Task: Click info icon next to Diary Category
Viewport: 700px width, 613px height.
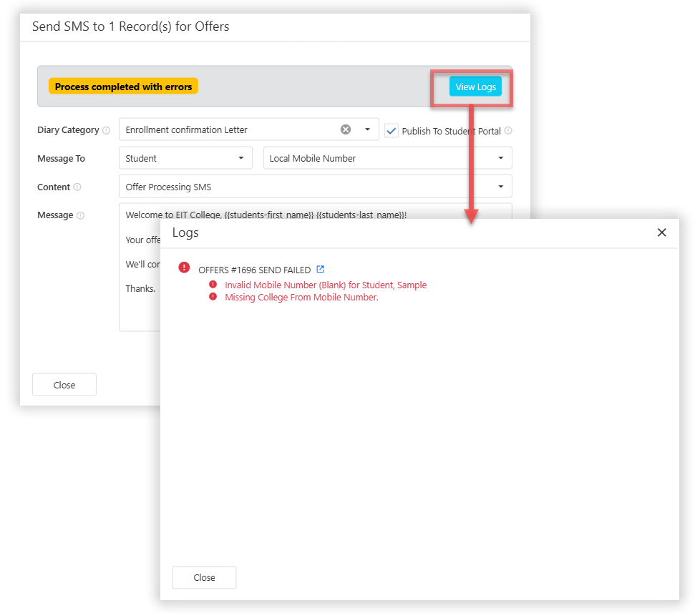Action: (106, 131)
